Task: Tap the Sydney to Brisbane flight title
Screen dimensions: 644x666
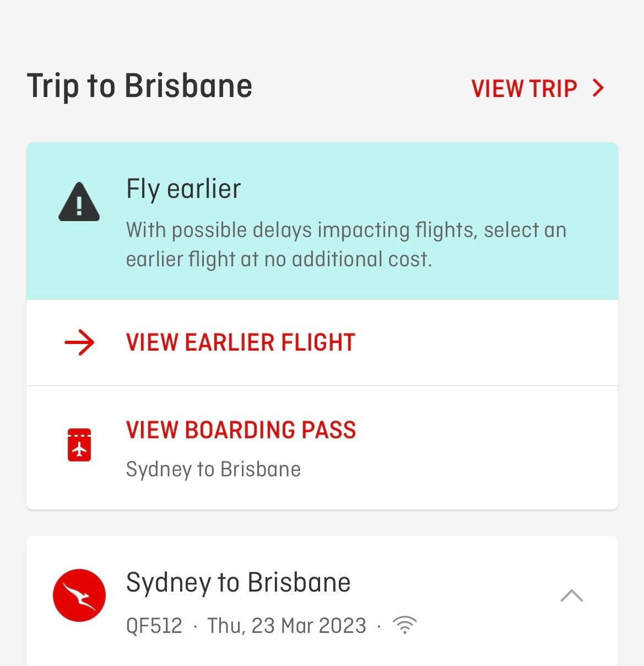Action: [238, 582]
